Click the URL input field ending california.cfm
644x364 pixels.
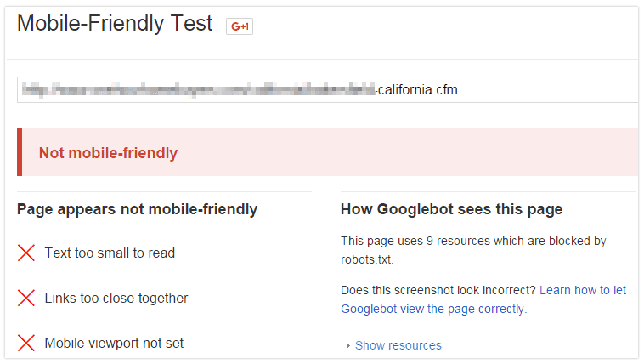[328, 89]
